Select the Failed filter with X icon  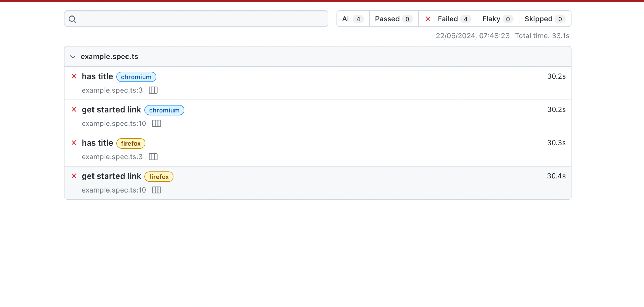pos(448,19)
